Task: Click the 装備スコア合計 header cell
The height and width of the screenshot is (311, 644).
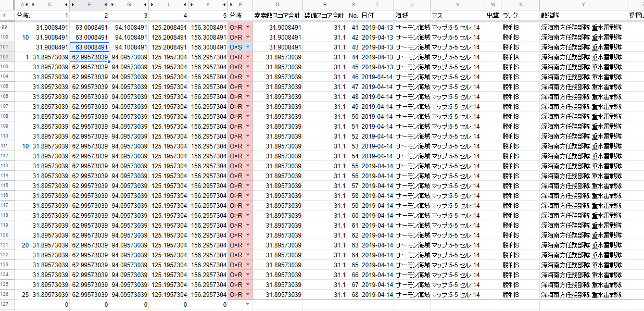Action: (325, 16)
